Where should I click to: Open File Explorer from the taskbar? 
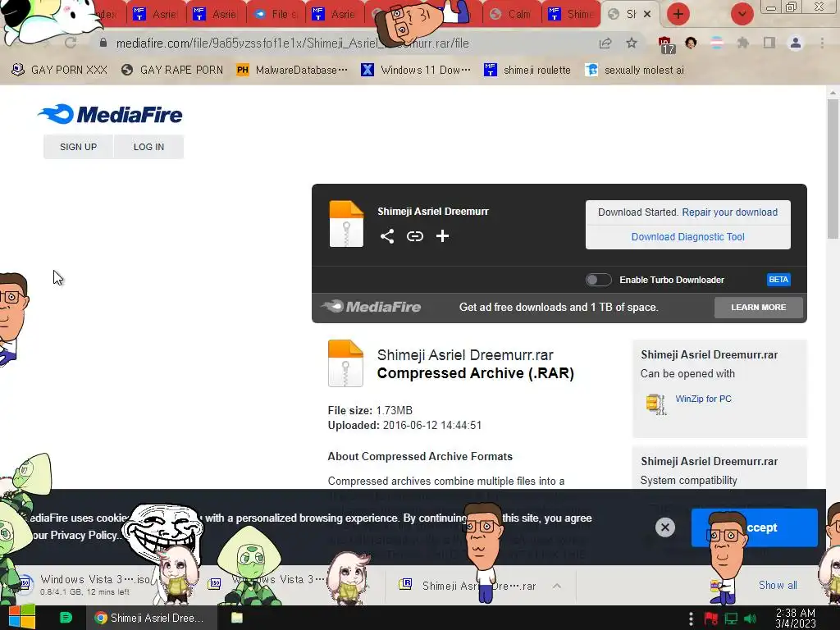tap(237, 618)
